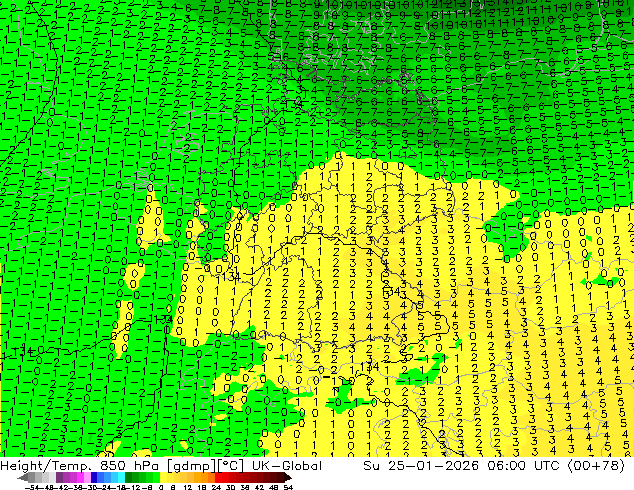Click the '[gdmp]' unit label
The image size is (634, 490).
click(191, 466)
